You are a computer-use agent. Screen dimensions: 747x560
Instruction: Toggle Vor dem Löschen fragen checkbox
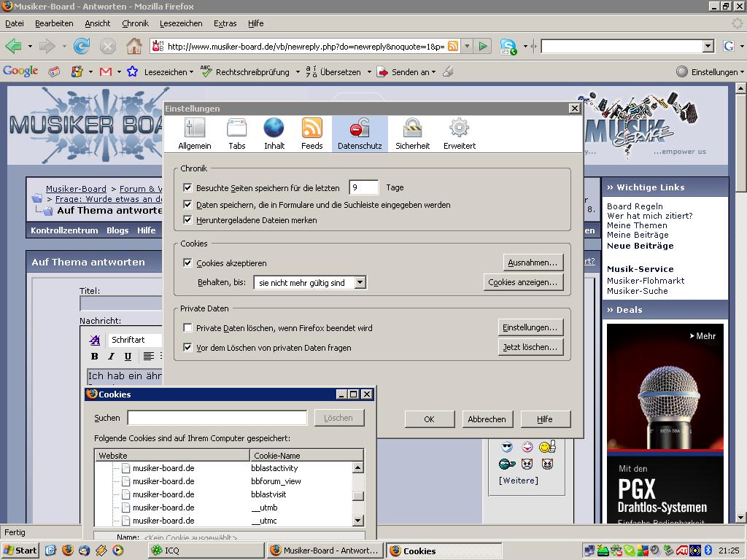[x=187, y=348]
